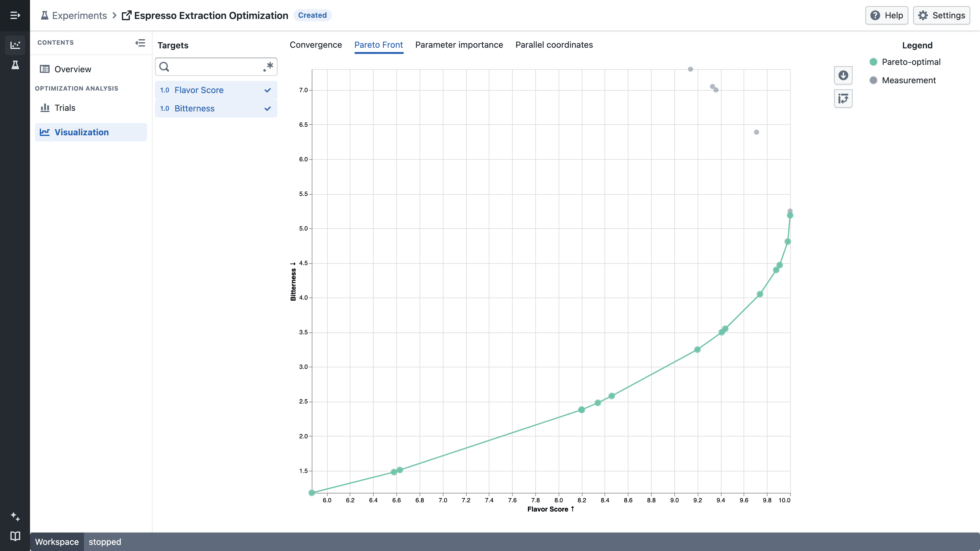Expand the main navigation menu icon

pyautogui.click(x=15, y=15)
